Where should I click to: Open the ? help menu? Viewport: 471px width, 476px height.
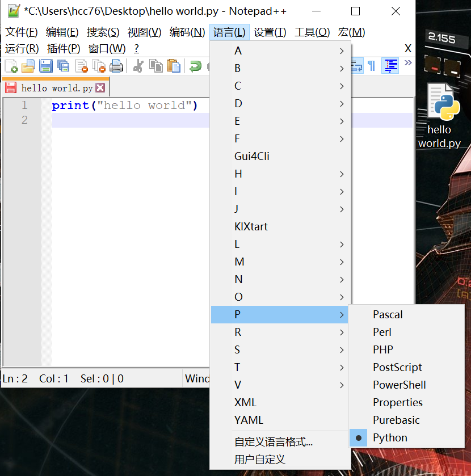click(x=136, y=48)
